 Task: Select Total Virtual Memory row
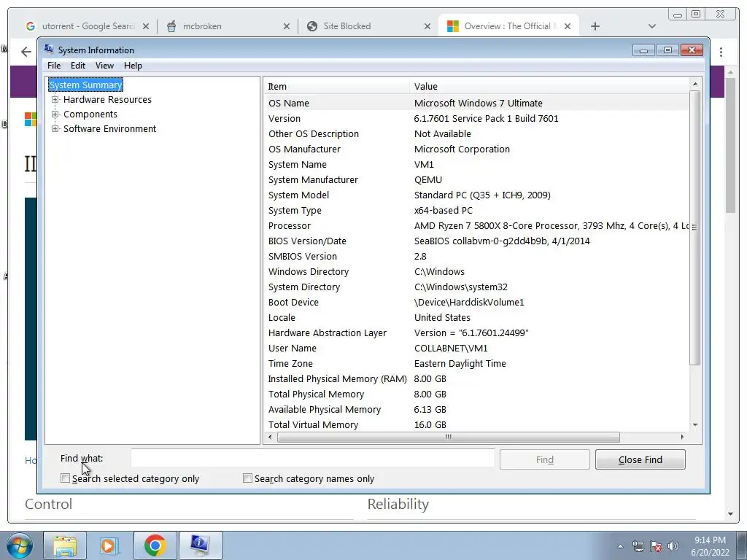pos(476,425)
